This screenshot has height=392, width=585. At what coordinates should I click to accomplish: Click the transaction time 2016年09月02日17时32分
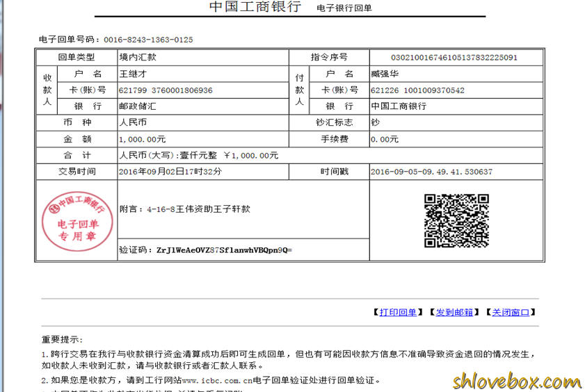coord(170,172)
